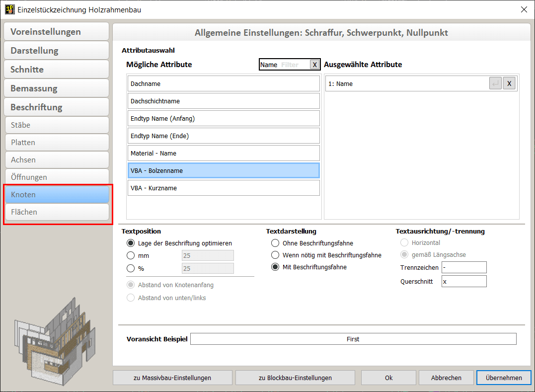
Task: Remove the selected attribute '1: Name'
Action: click(509, 83)
